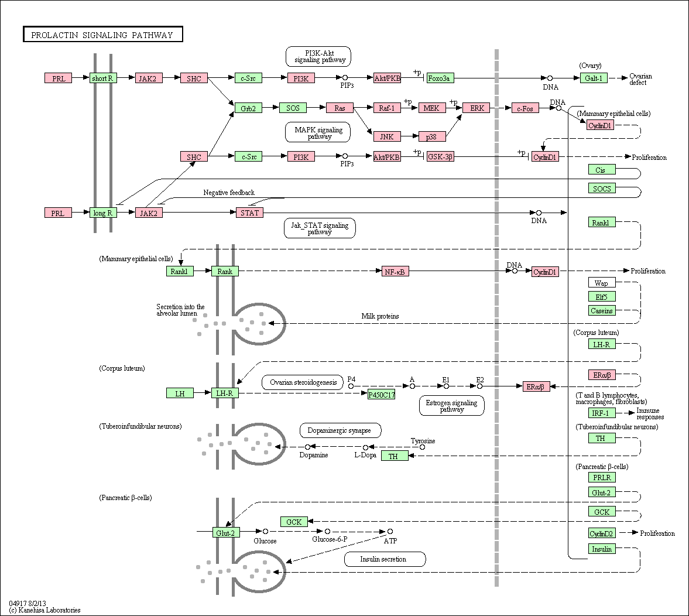Select the Ovarian steroidogenesis pathway box
Viewport: 689px width, 616px height.
pos(302,382)
